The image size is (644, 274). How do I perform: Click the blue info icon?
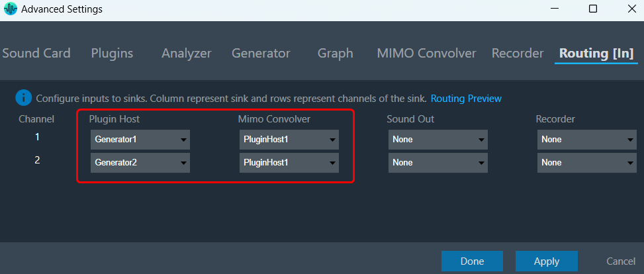(x=23, y=98)
